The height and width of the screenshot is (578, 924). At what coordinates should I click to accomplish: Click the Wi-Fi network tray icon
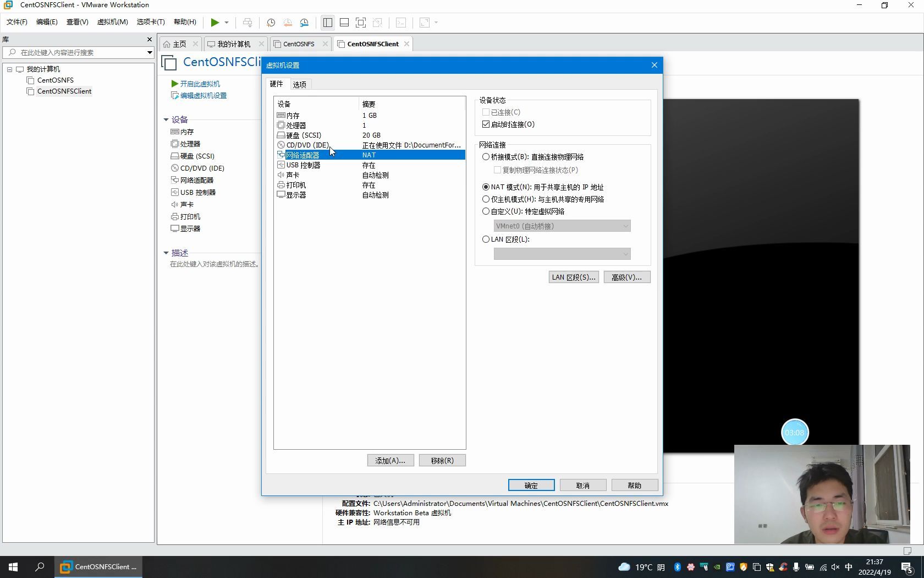[823, 567]
